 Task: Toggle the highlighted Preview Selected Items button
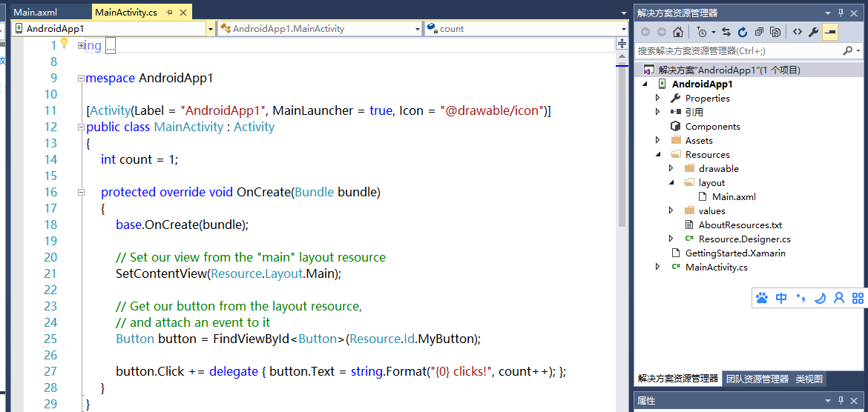tap(830, 32)
